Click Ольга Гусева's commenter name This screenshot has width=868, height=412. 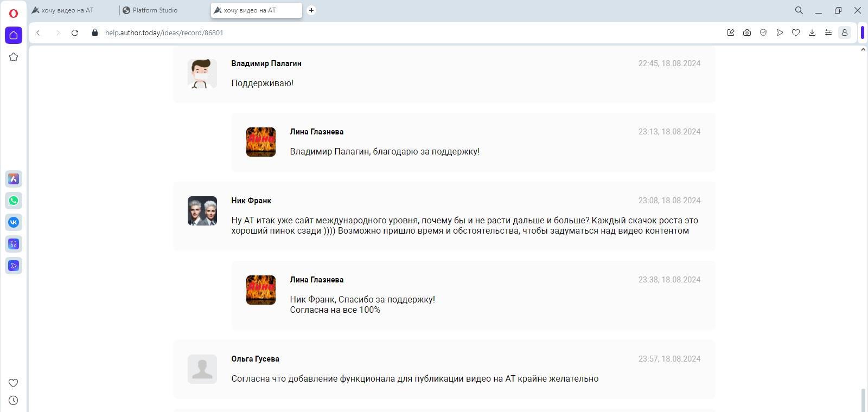pyautogui.click(x=255, y=359)
